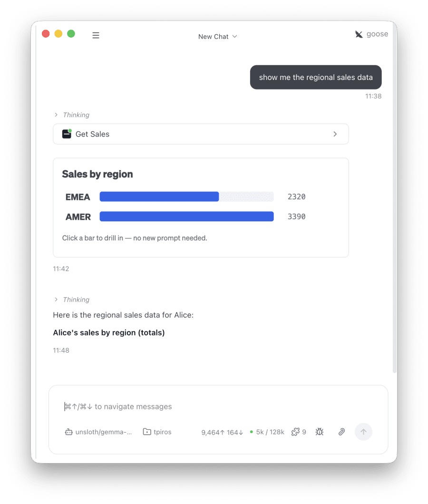Image resolution: width=428 pixels, height=504 pixels.
Task: Open the New Chat dropdown
Action: [x=217, y=37]
